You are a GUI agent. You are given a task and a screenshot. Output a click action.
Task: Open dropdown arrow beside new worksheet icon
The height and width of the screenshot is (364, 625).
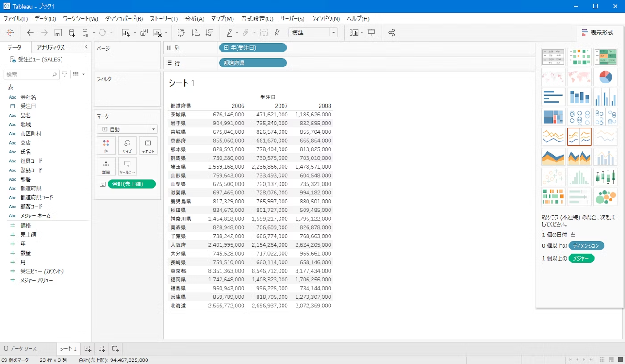[134, 33]
